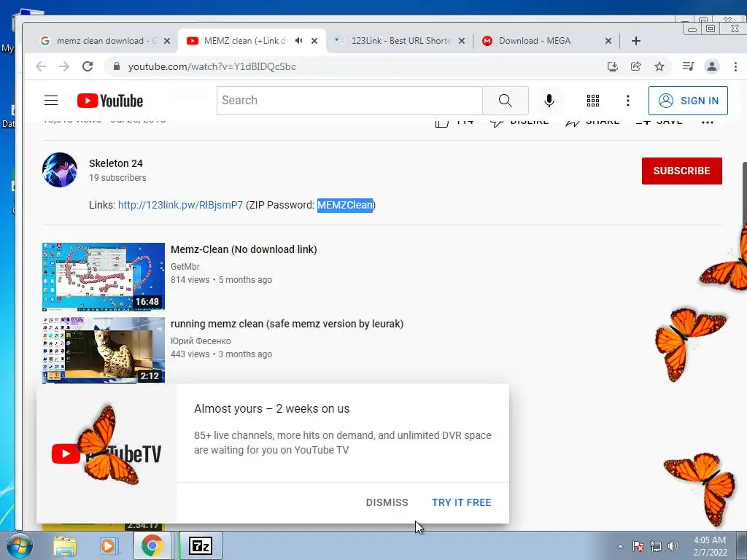Open running memz clean video thumbnail
This screenshot has height=560, width=747.
104,350
